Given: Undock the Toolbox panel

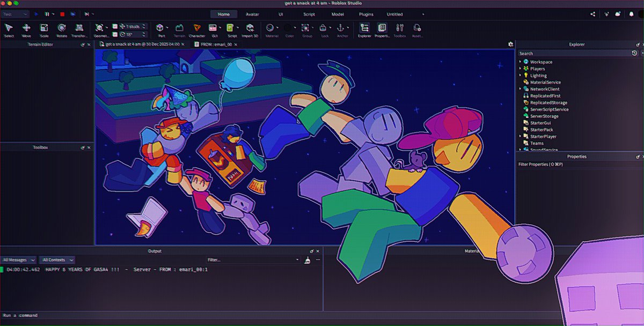Looking at the screenshot, I should coord(83,147).
